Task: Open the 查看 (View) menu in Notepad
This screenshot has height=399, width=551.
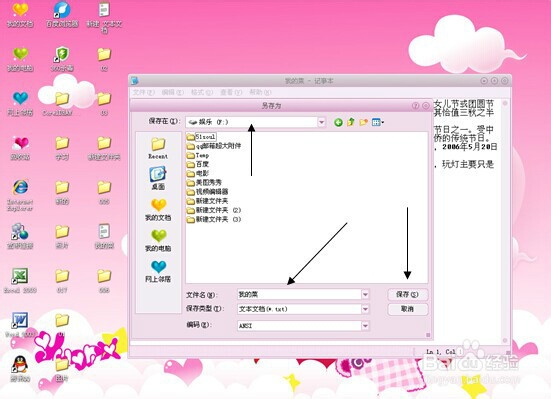Action: pyautogui.click(x=231, y=92)
